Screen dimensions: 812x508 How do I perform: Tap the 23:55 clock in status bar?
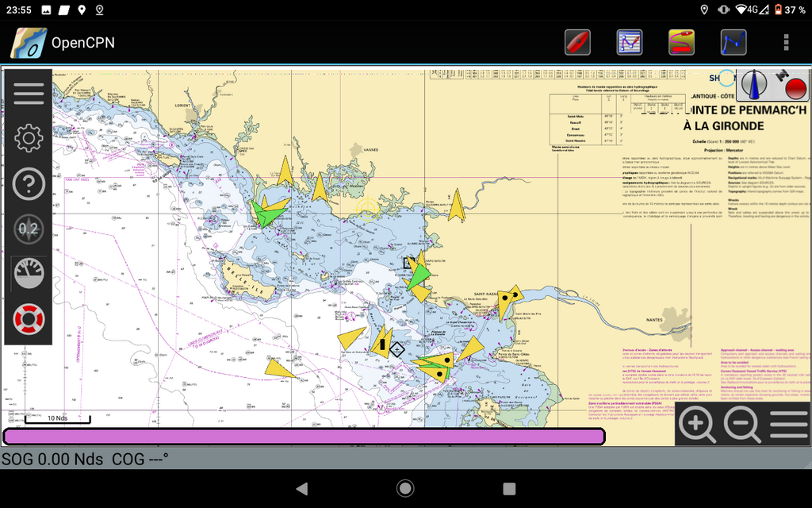coord(19,10)
